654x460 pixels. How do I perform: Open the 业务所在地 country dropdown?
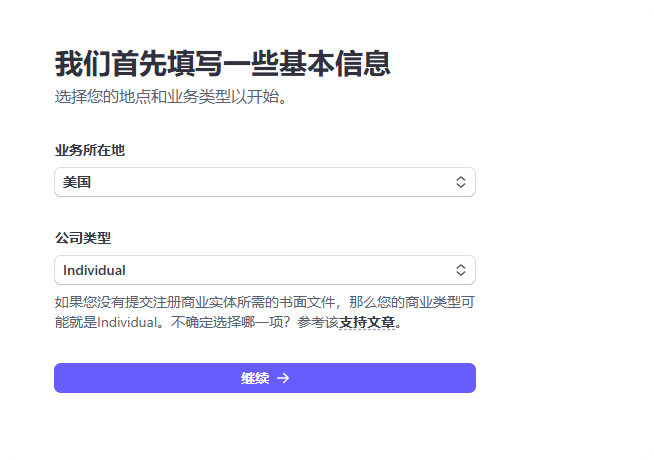pyautogui.click(x=264, y=182)
